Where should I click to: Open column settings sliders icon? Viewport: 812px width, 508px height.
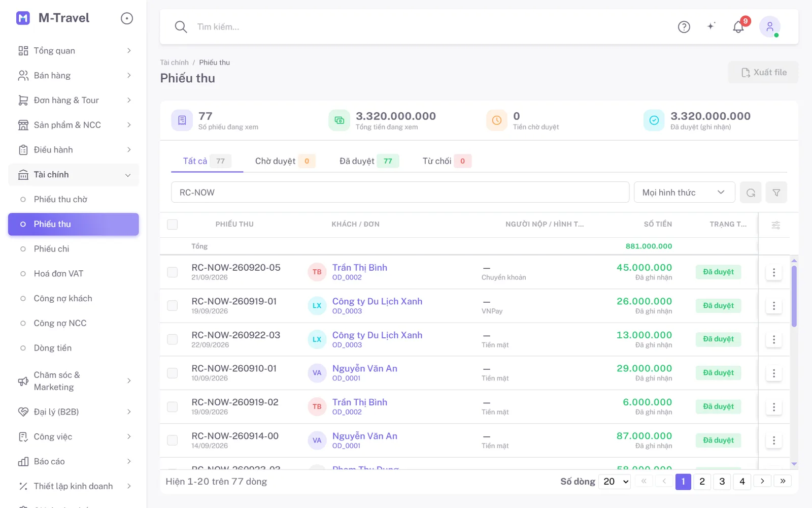775,225
